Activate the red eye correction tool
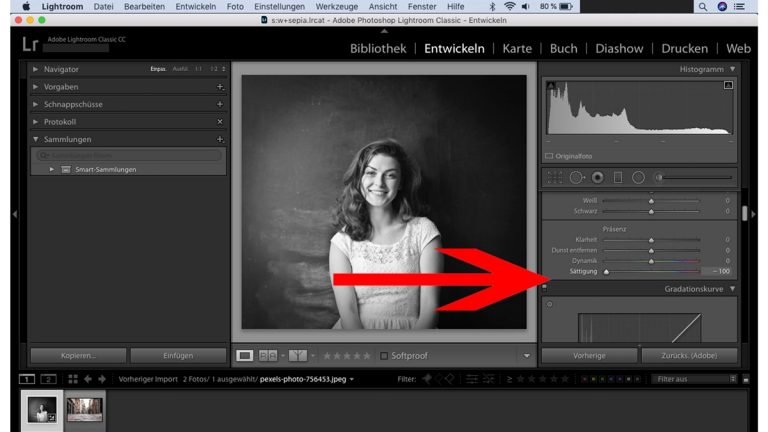The width and height of the screenshot is (768, 432). tap(597, 177)
